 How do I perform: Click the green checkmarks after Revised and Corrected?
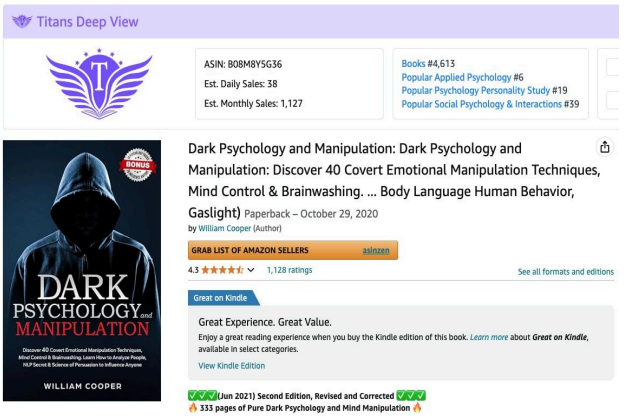[x=411, y=396]
